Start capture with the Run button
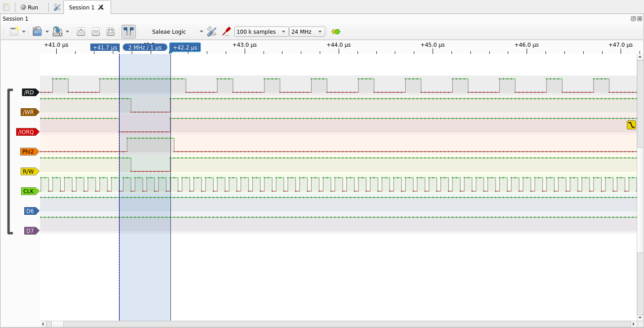 point(30,7)
